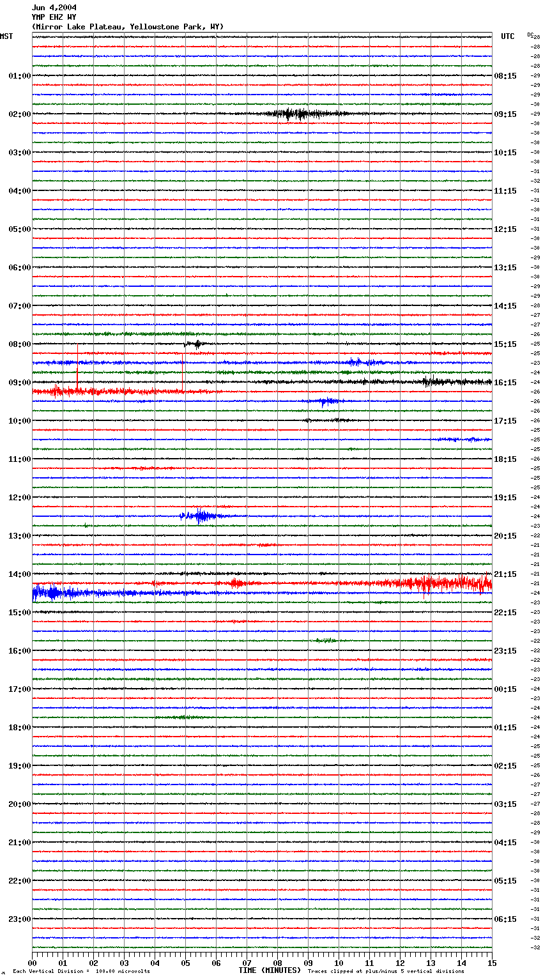Click the 02:15 UTC time label
Image resolution: width=543 pixels, height=980 pixels.
coord(505,766)
